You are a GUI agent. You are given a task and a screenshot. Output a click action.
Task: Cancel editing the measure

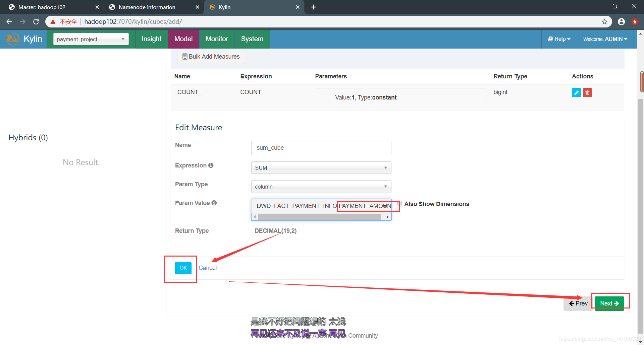tap(208, 268)
